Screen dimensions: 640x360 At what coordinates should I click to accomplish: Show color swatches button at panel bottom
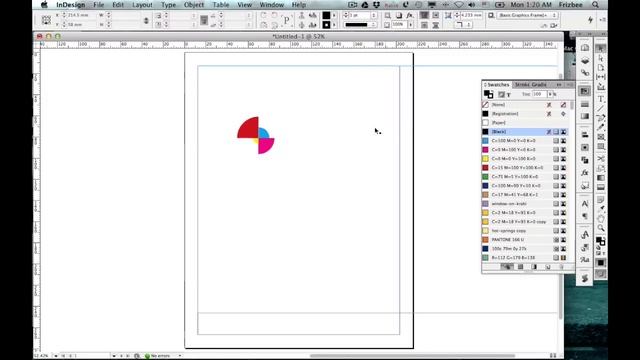click(x=520, y=267)
